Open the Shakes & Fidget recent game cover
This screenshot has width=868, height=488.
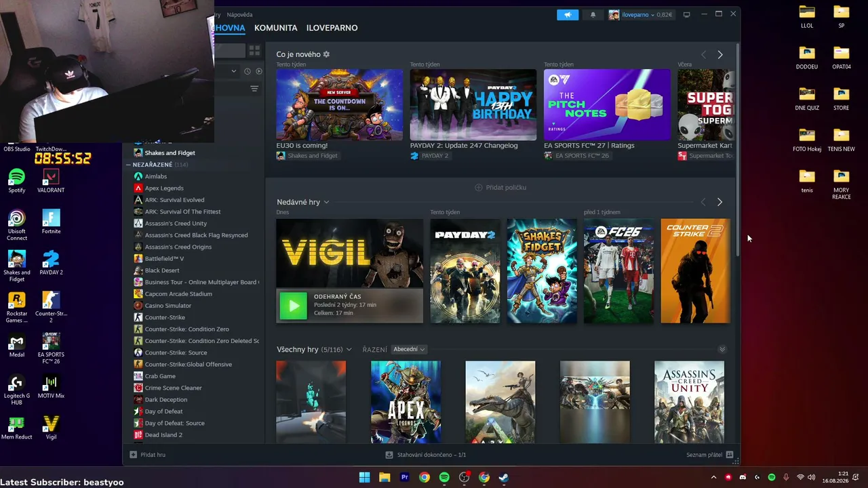point(542,271)
